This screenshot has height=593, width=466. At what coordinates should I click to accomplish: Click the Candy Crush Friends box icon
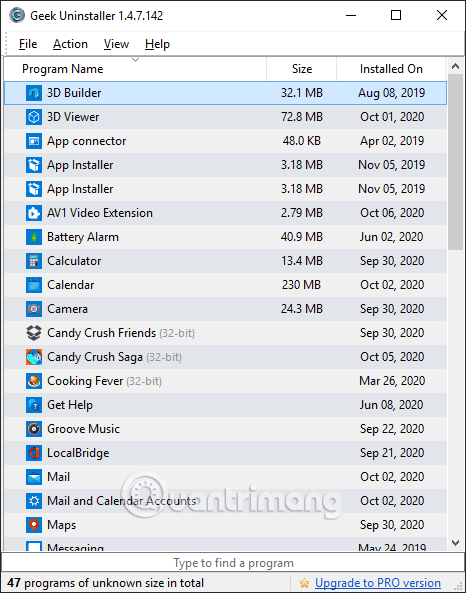pyautogui.click(x=34, y=333)
